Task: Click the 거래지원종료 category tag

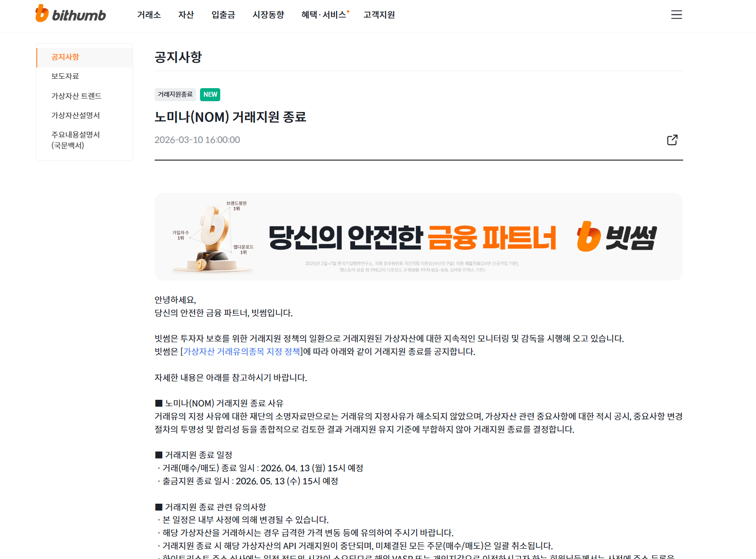Action: point(175,94)
